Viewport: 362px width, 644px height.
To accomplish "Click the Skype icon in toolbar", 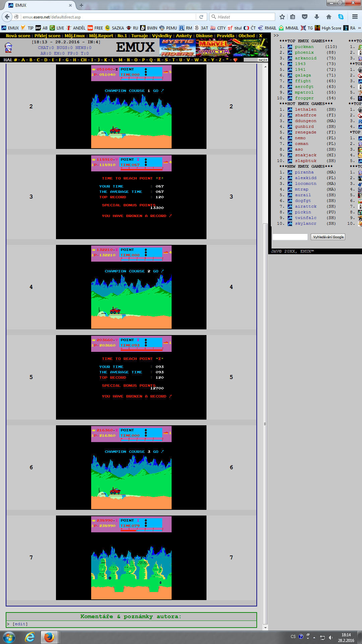I will tap(341, 17).
